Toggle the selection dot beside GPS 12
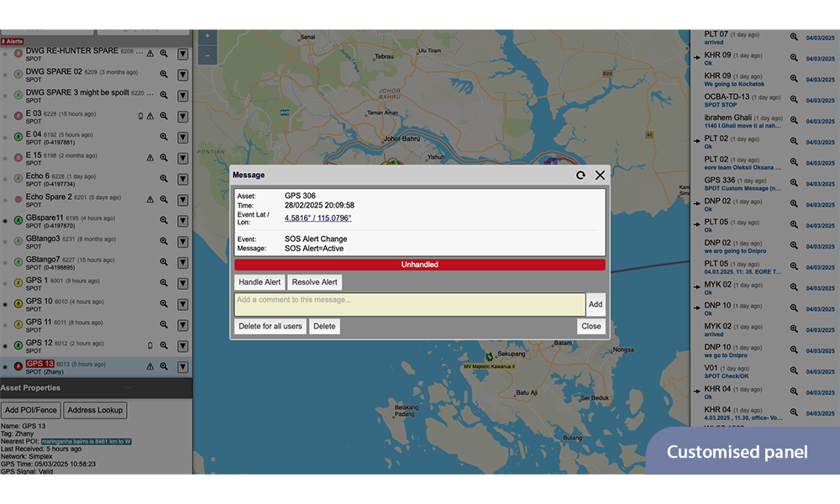The image size is (840, 504). coord(6,346)
